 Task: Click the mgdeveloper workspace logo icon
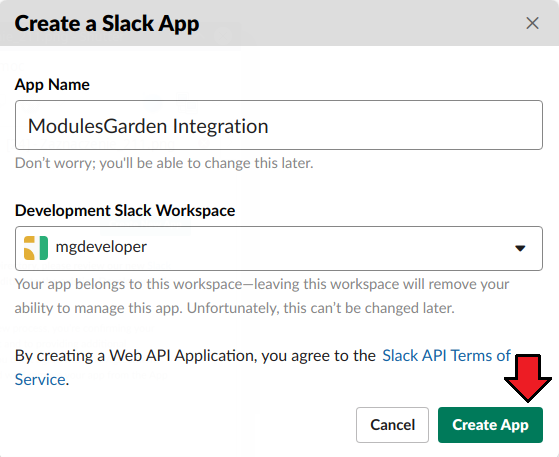36,248
